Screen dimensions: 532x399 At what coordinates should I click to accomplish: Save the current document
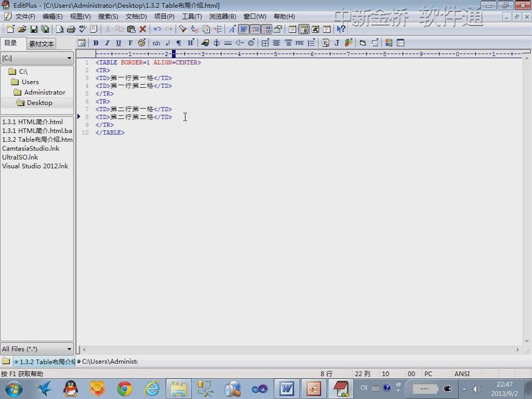click(x=34, y=29)
